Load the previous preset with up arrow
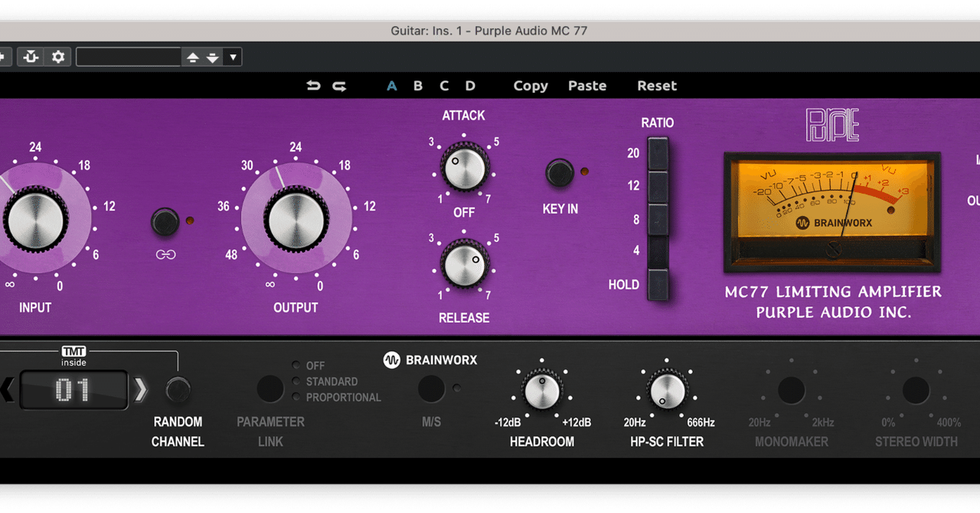 pyautogui.click(x=192, y=57)
